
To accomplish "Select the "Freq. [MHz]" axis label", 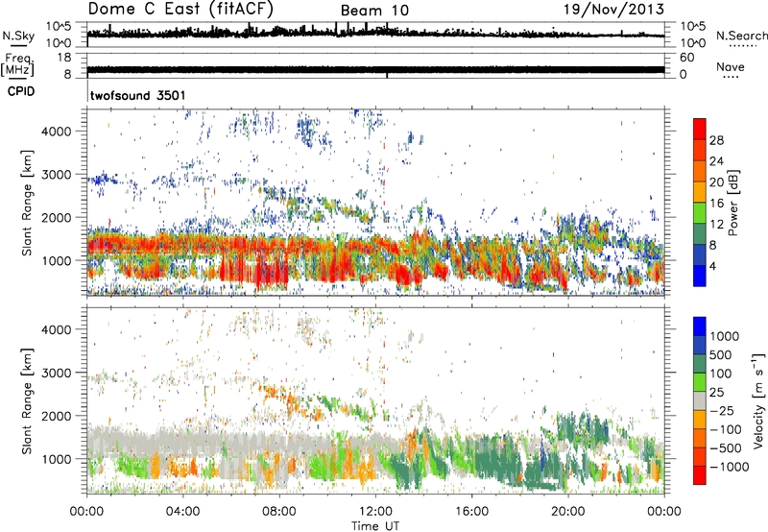I will click(18, 65).
